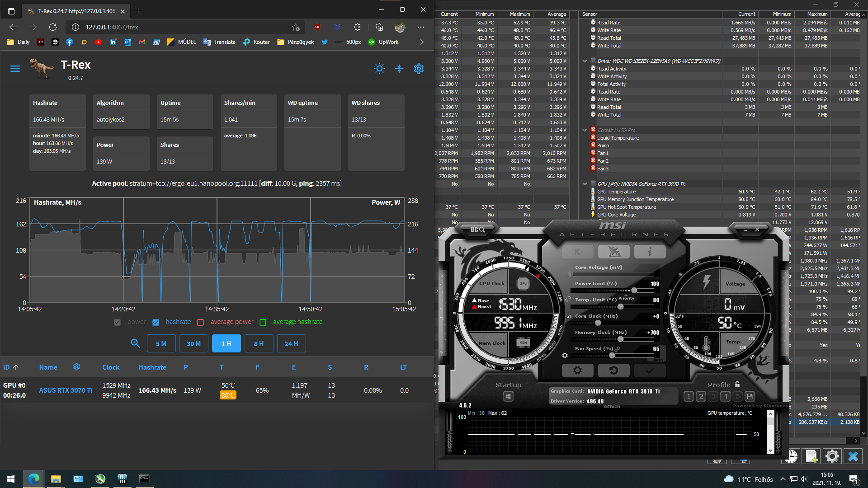Click Afterburner DETACH monitor label
The height and width of the screenshot is (488, 868).
612,407
